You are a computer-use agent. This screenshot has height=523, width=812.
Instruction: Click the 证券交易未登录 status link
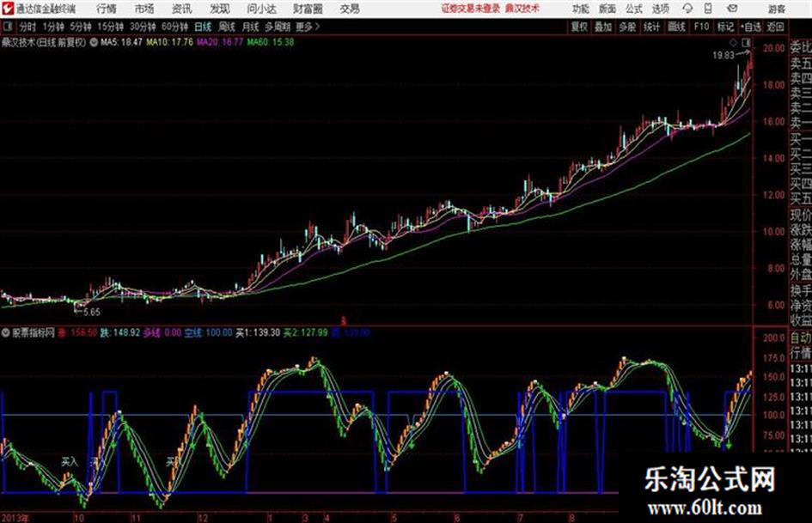click(471, 9)
